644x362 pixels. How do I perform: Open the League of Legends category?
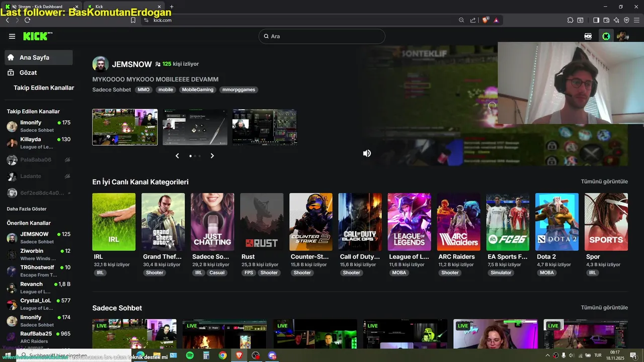pos(410,222)
